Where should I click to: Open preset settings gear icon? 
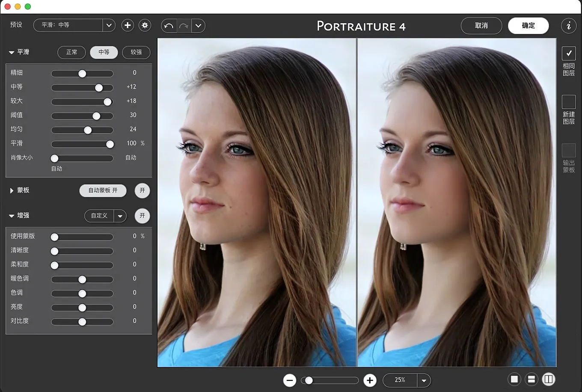145,25
